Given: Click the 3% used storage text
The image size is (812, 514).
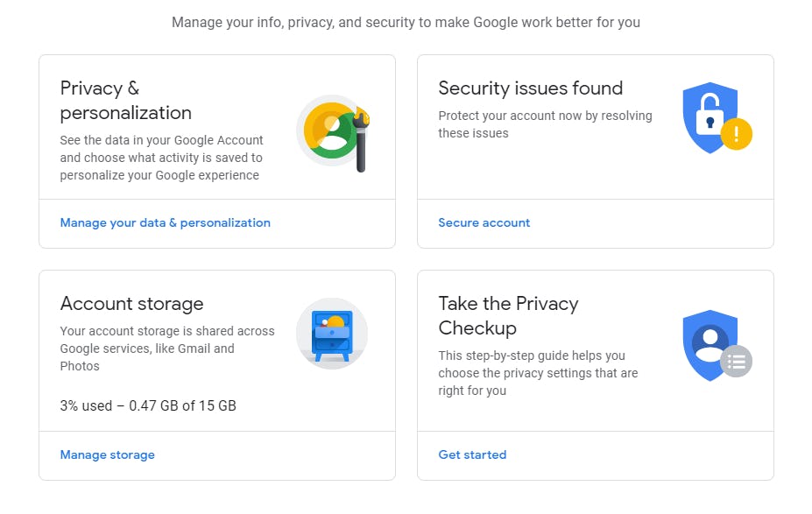Looking at the screenshot, I should click(148, 406).
